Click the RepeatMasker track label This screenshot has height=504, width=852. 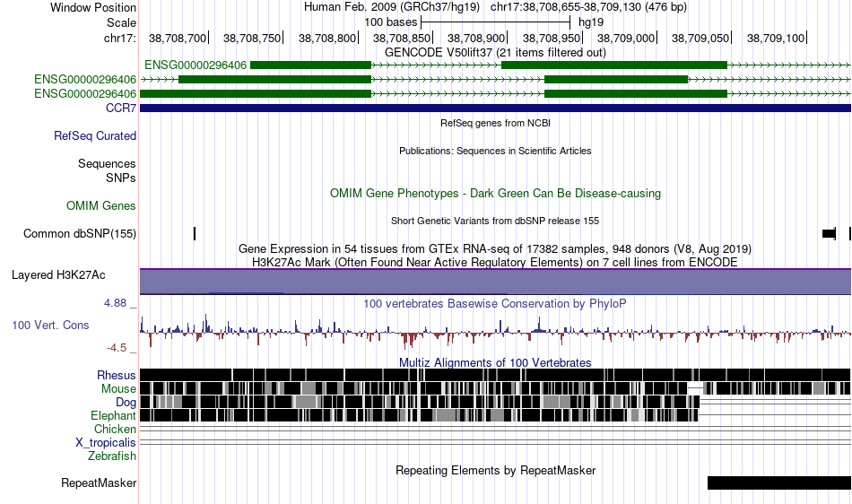99,482
